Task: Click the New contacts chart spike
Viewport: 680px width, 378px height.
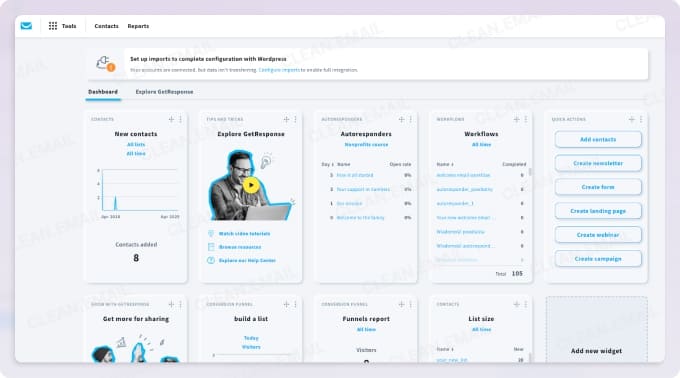Action: [115, 203]
